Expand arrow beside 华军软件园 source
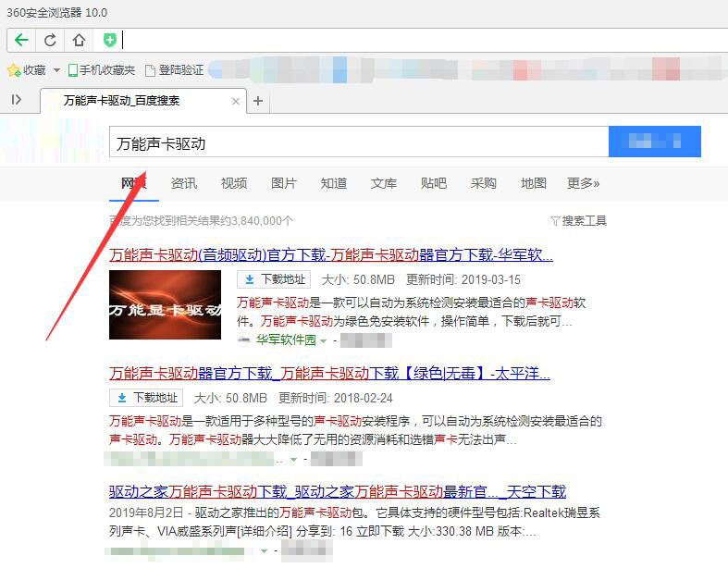Viewport: 728px width, 568px height. pyautogui.click(x=324, y=340)
